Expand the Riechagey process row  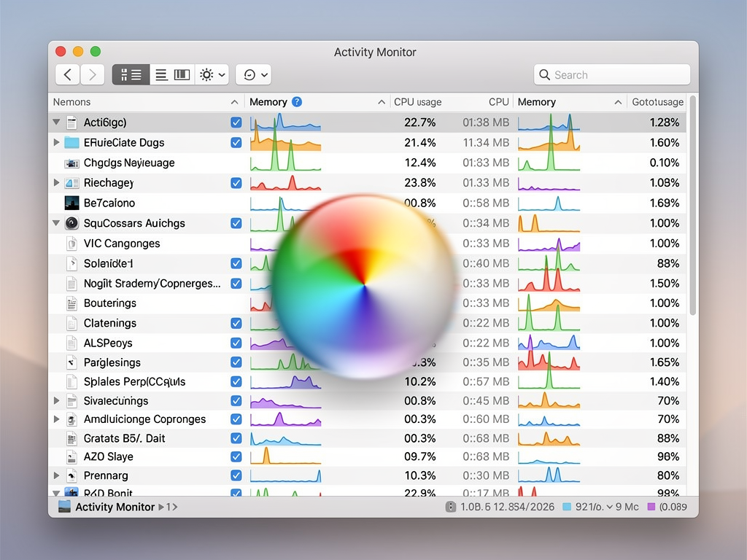coord(56,183)
